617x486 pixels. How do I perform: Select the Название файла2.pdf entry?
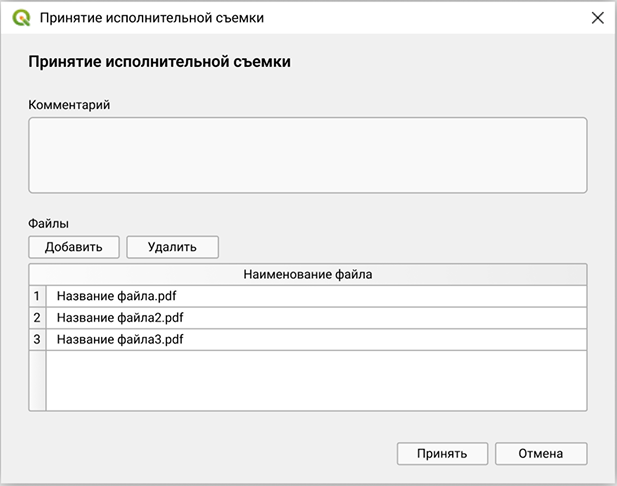120,318
